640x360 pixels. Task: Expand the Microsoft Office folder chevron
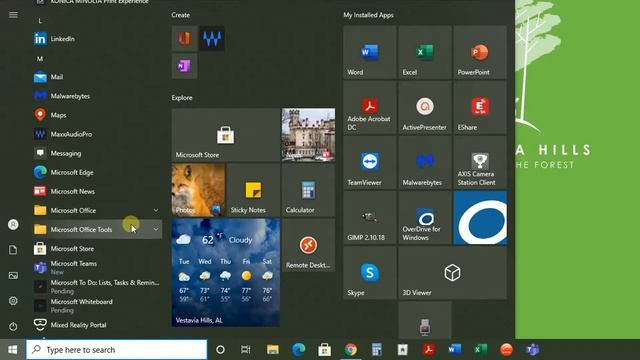click(156, 210)
